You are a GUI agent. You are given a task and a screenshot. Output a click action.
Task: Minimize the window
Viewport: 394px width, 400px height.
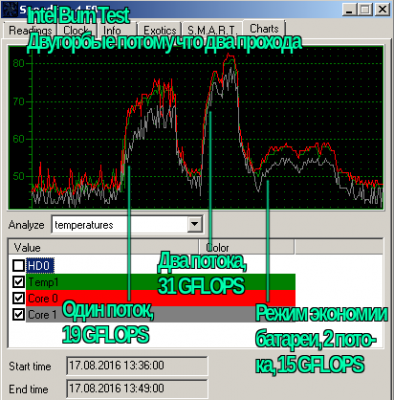[x=349, y=9]
